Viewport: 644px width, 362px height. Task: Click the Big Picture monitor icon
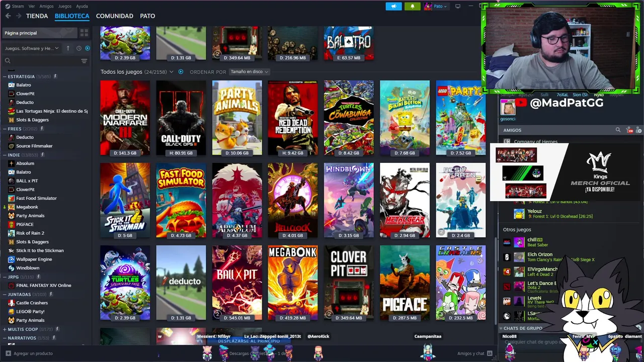point(458,6)
